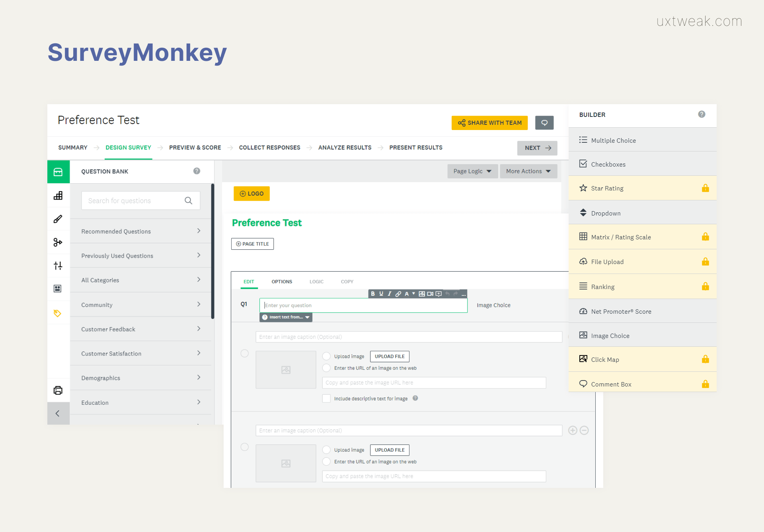Add Multiple Choice question from Builder

click(x=643, y=140)
